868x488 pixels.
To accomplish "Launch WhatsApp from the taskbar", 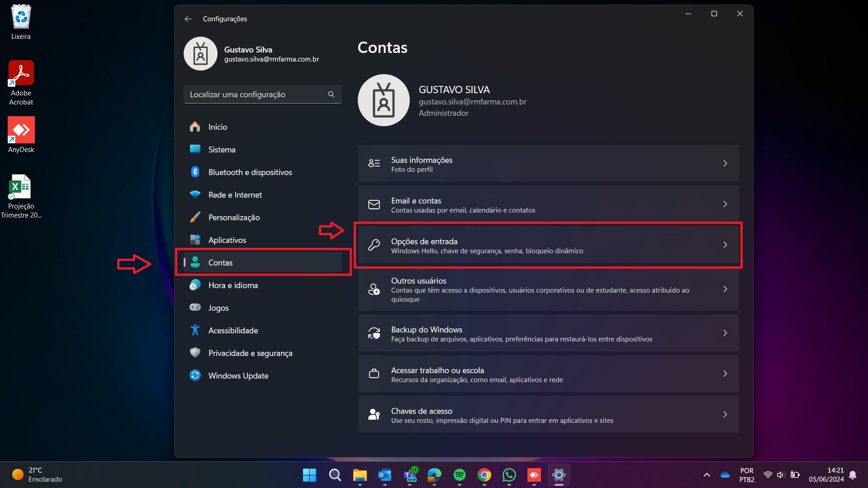I will (x=509, y=475).
